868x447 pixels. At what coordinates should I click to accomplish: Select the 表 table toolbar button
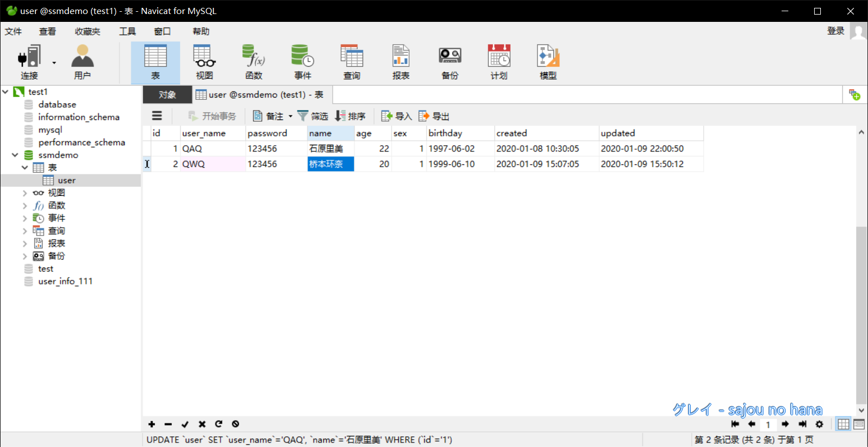[155, 62]
